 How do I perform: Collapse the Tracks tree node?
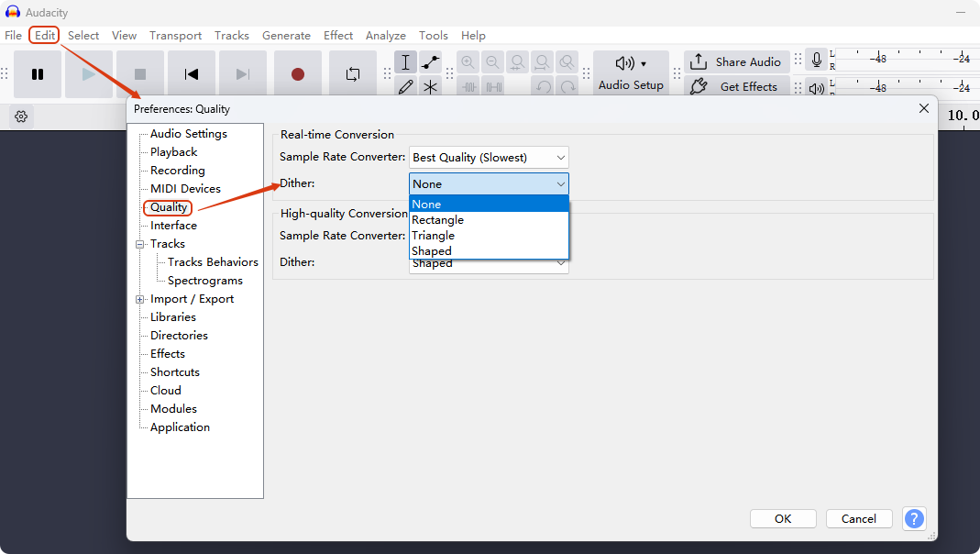140,244
